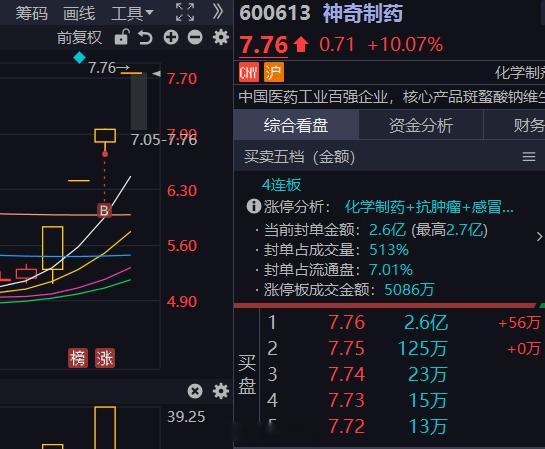Click the 当前封单金额 2.6亿 value
The height and width of the screenshot is (449, 545).
coord(387,230)
